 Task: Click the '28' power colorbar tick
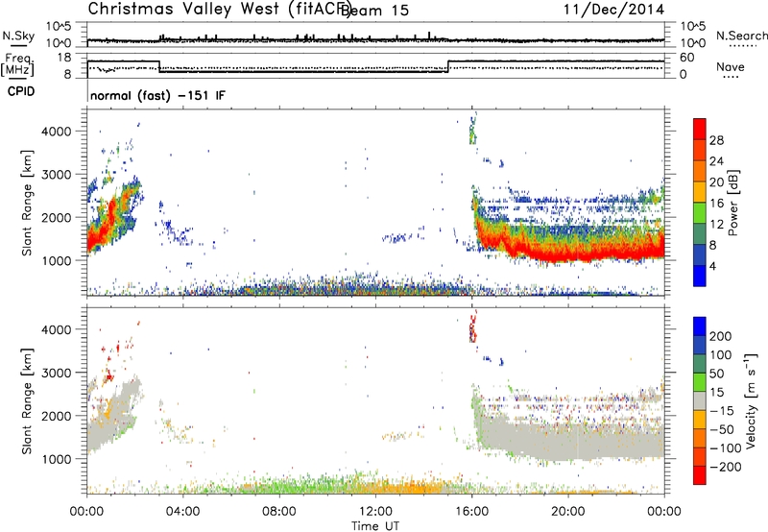(x=716, y=140)
